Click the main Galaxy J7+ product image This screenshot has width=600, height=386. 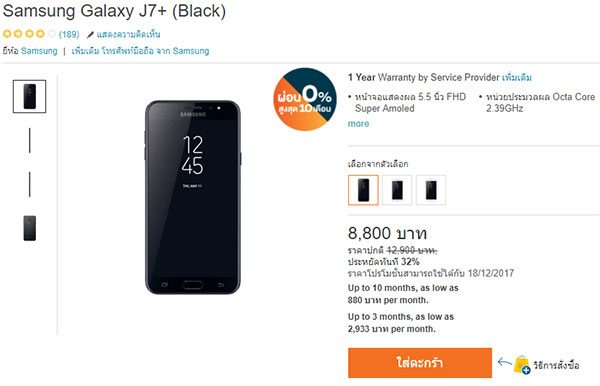point(193,197)
